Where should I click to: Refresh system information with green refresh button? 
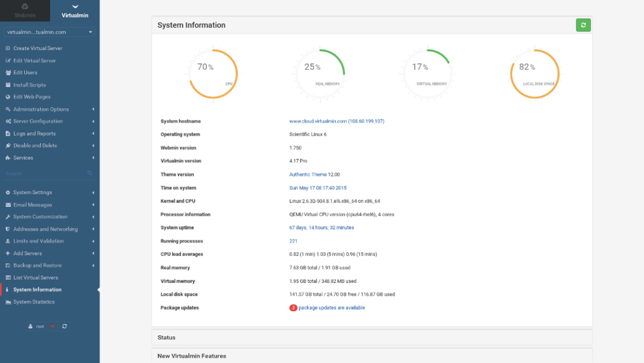[582, 25]
